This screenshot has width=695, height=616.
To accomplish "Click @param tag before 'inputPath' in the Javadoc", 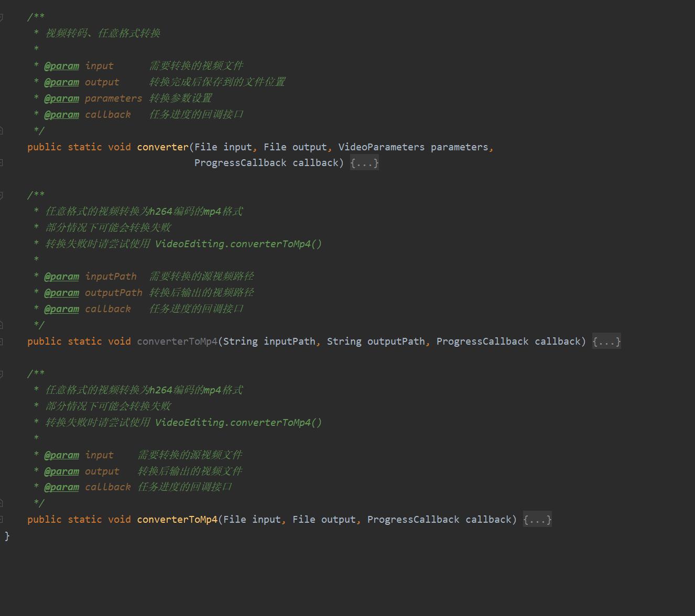I will 62,277.
